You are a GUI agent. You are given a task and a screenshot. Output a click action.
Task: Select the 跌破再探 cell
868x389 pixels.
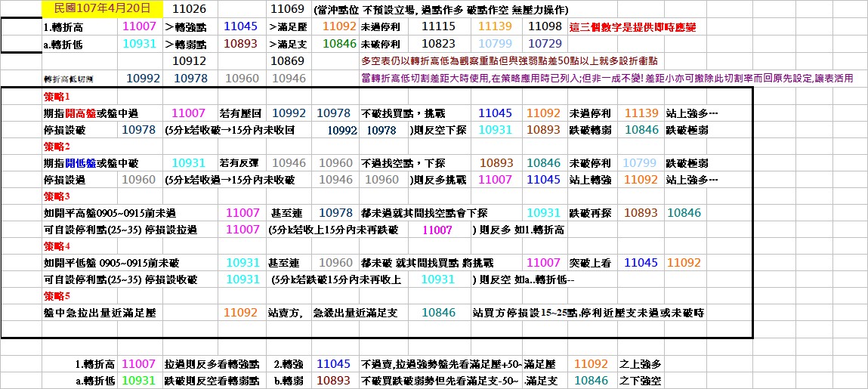coord(589,214)
